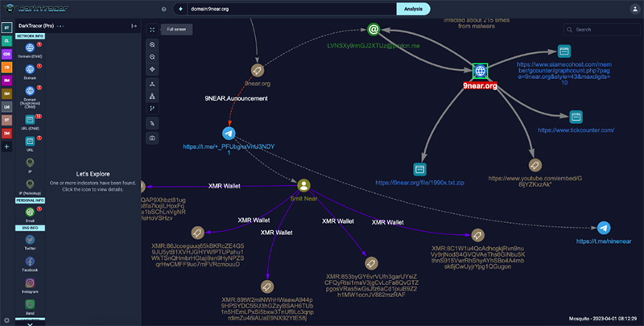This screenshot has width=644, height=326.
Task: Zoom in on the graph
Action: [x=151, y=45]
